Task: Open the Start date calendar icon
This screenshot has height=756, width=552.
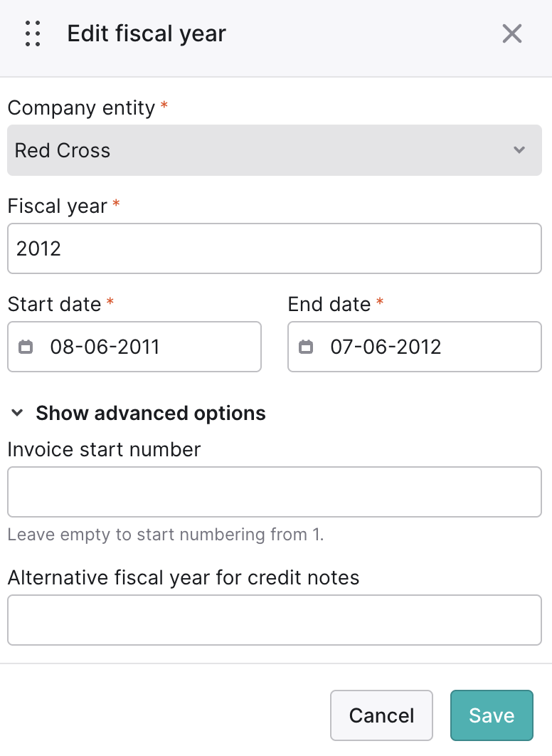Action: click(x=26, y=347)
